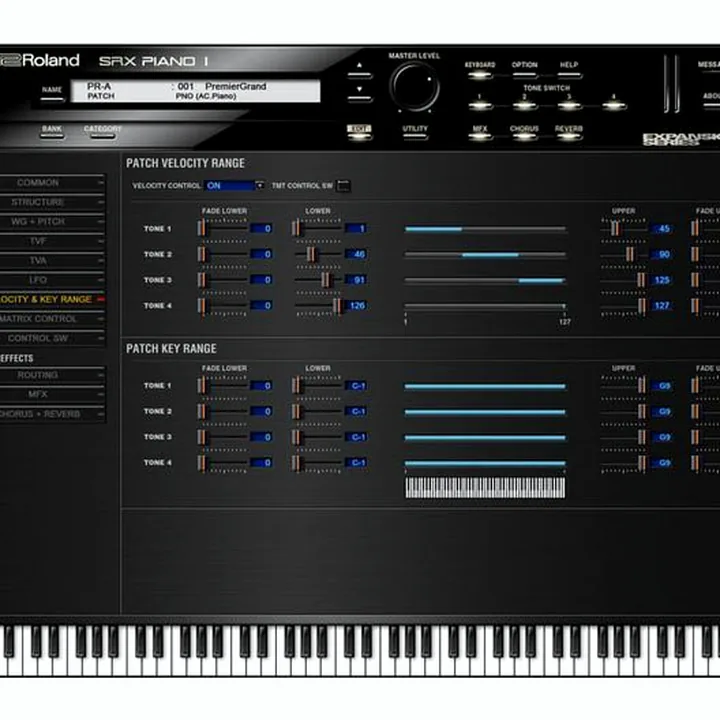This screenshot has width=720, height=720.
Task: Open the Velocity Control dropdown
Action: point(234,186)
